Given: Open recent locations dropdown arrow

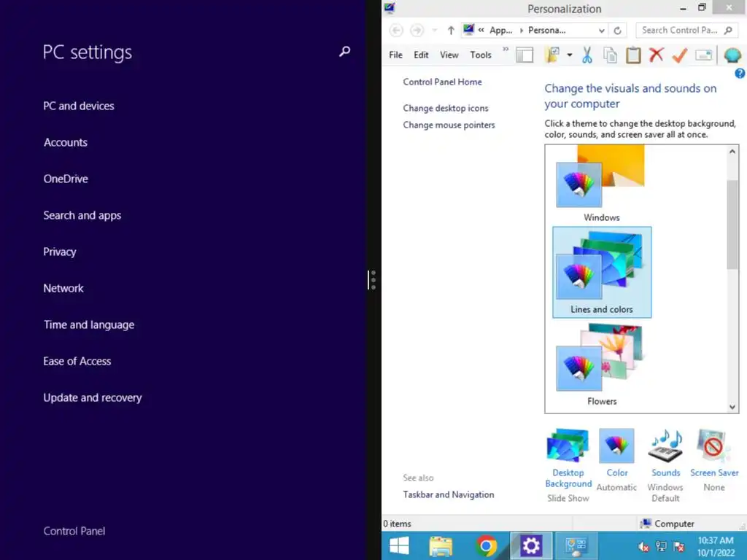Looking at the screenshot, I should tap(435, 31).
